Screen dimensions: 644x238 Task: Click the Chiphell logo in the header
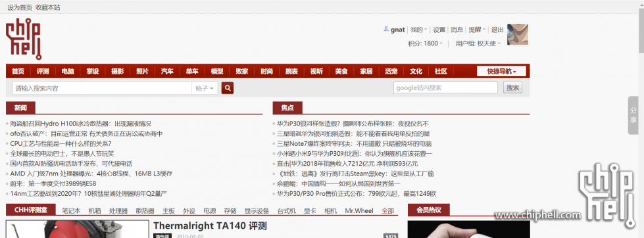coord(24,39)
